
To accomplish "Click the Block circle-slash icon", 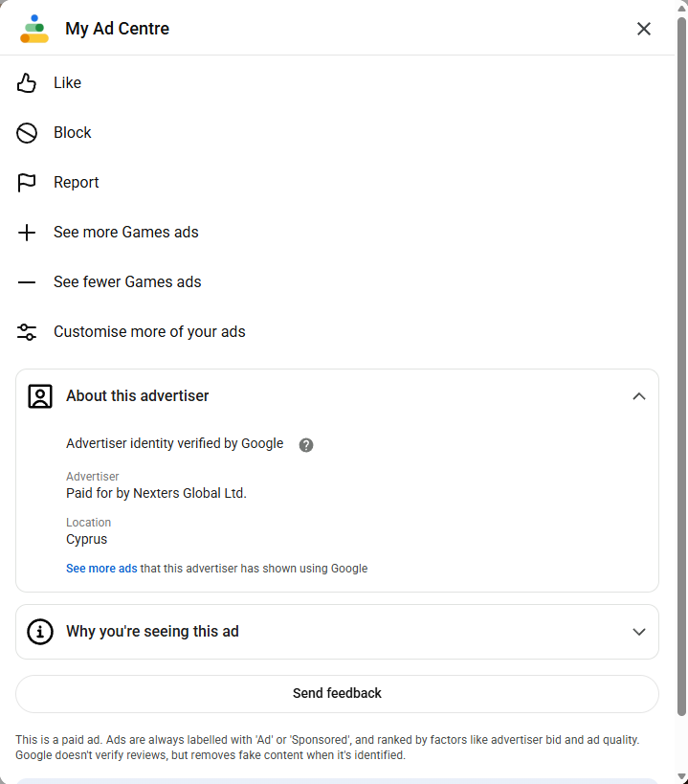I will pos(27,133).
